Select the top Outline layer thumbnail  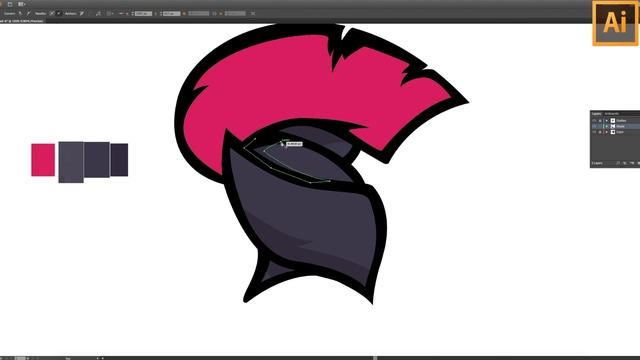[613, 121]
